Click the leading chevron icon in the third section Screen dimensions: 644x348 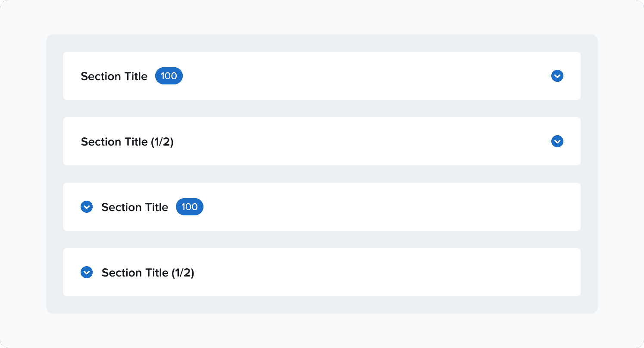click(x=87, y=207)
